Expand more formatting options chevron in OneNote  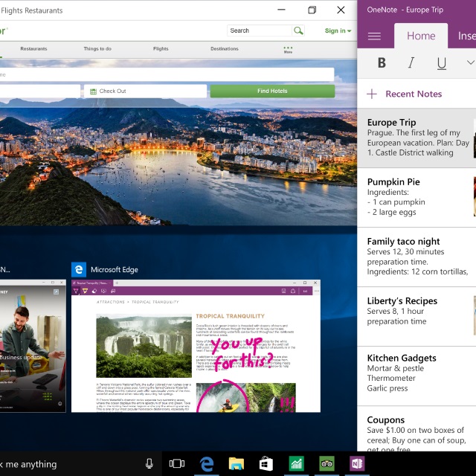[x=470, y=62]
